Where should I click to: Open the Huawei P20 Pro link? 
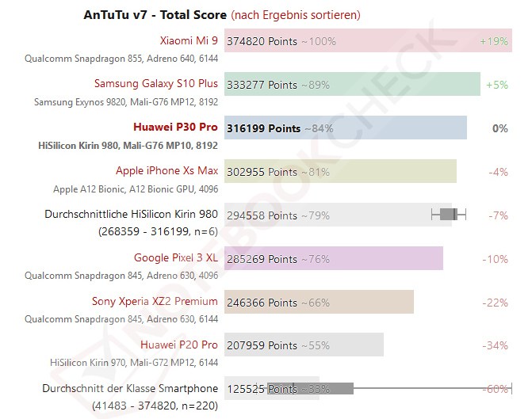[x=179, y=345]
